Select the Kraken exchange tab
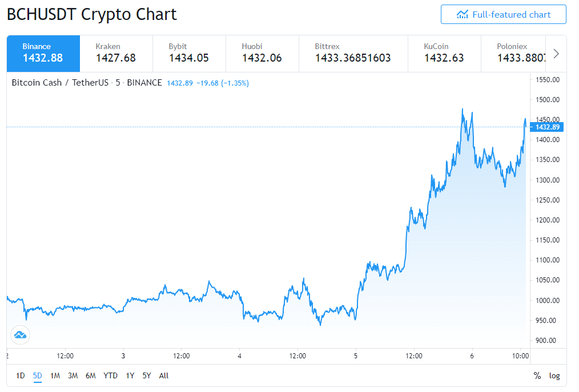This screenshot has height=392, width=579. [x=116, y=54]
